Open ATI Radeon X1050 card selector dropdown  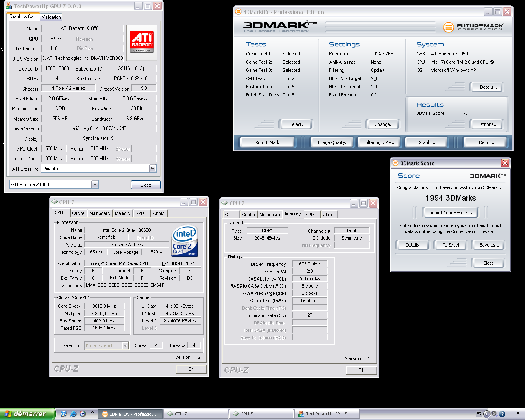point(95,185)
